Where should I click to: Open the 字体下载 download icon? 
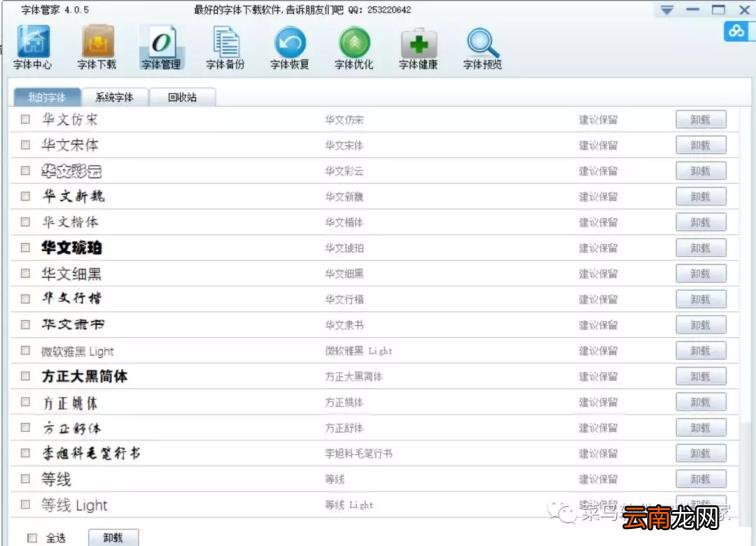tap(97, 48)
